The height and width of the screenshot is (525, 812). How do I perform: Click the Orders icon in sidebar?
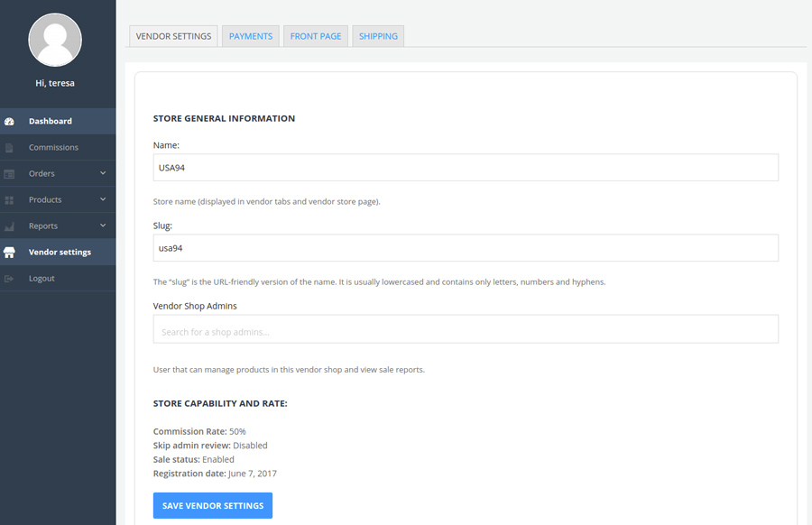point(9,174)
